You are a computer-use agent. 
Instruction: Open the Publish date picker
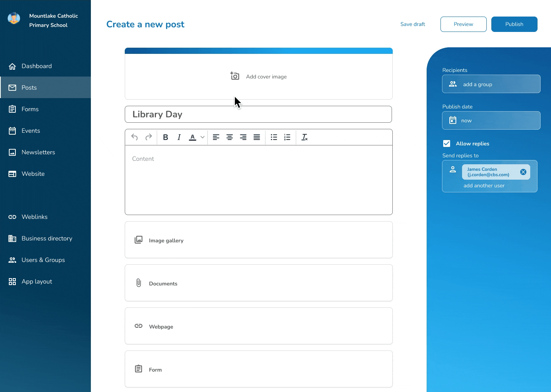(x=491, y=120)
